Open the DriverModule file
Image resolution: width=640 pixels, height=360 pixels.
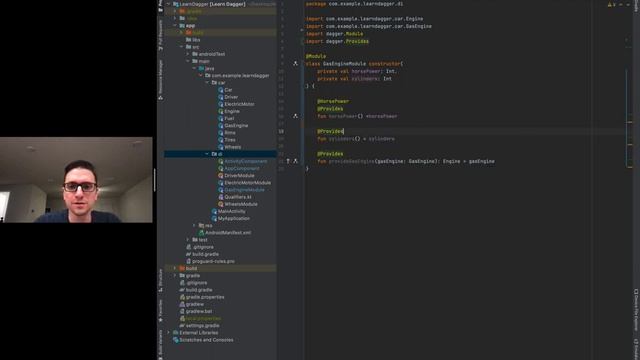click(x=236, y=176)
